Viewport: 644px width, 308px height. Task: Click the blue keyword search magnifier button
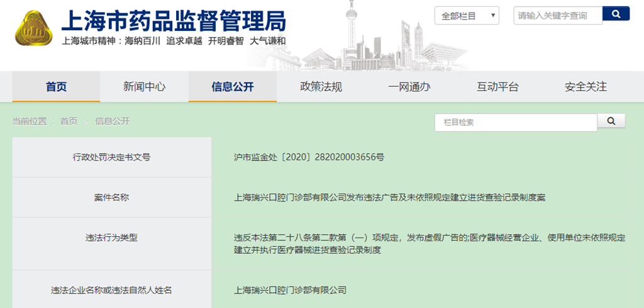coord(616,14)
